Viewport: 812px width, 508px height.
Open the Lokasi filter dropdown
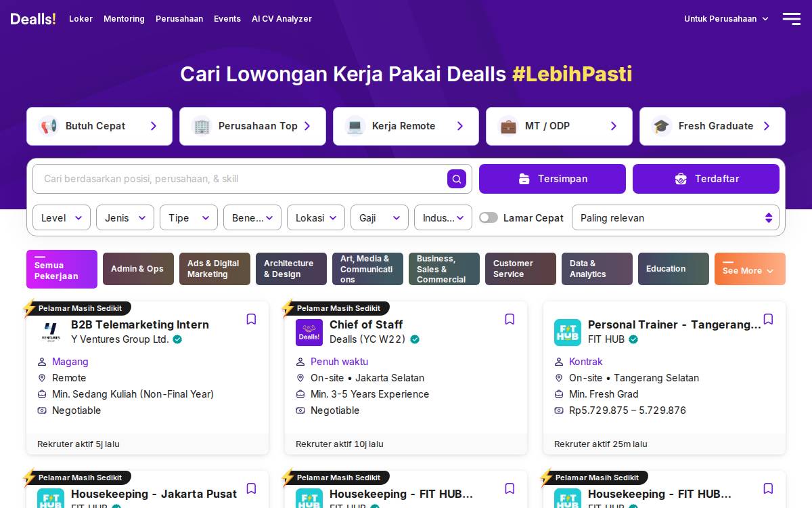coord(316,217)
